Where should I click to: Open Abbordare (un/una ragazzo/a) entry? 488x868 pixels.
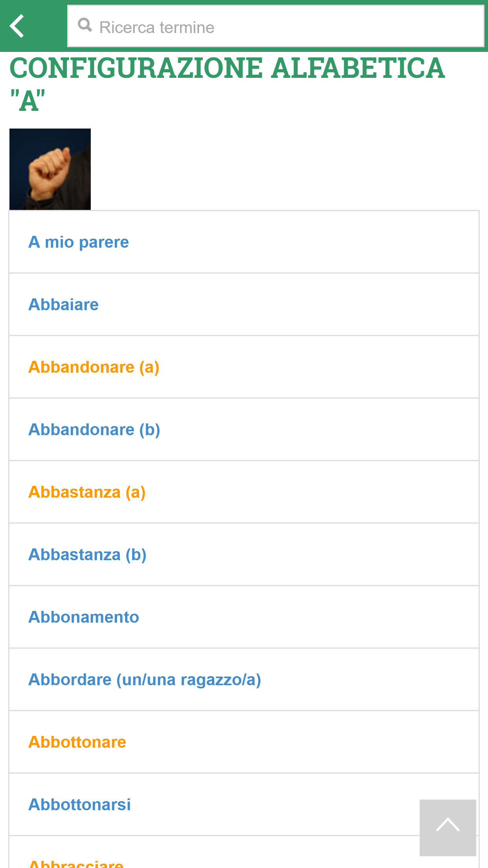click(145, 680)
